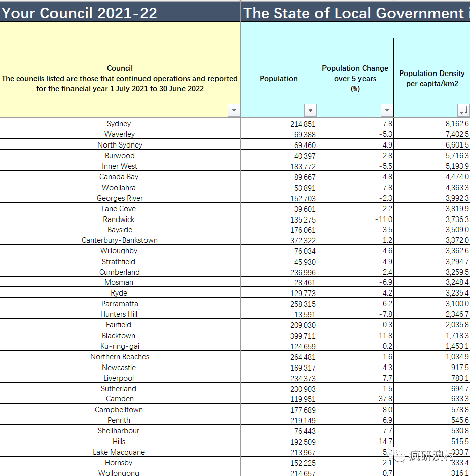
Task: Select the Lane Cove council cell
Action: pos(120,208)
